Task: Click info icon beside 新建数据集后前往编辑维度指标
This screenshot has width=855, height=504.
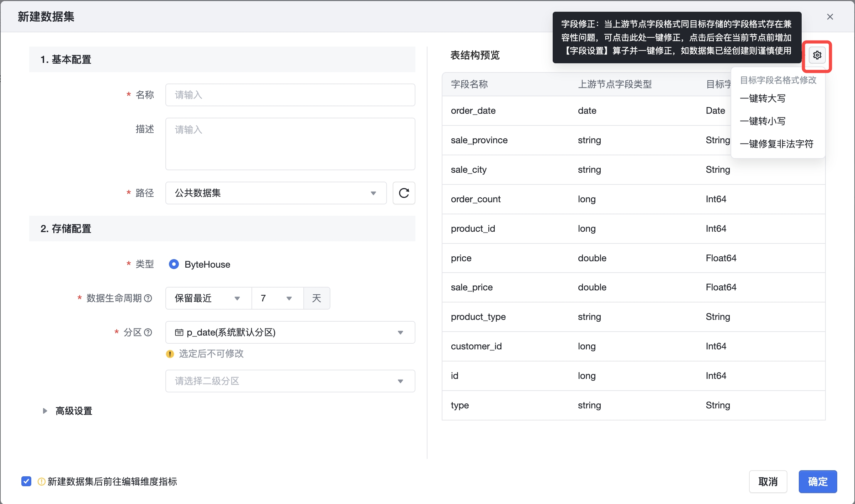Action: (41, 482)
